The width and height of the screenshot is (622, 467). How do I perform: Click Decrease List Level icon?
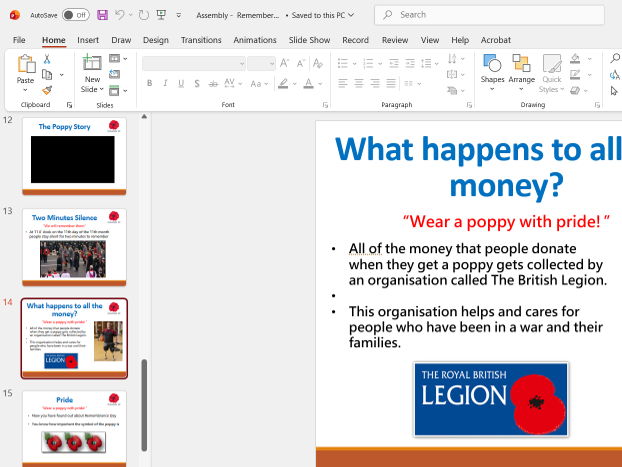point(394,63)
